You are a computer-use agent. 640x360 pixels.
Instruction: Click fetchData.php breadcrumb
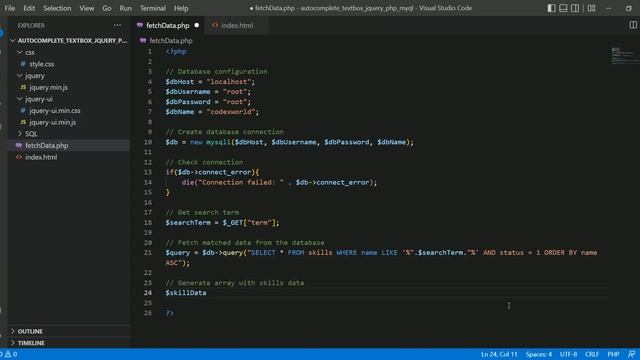coord(171,41)
